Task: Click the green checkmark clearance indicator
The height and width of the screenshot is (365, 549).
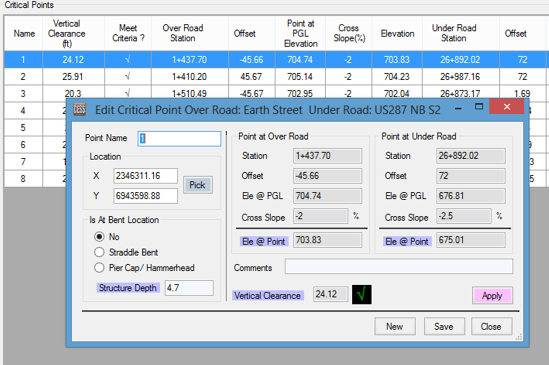Action: click(x=362, y=294)
